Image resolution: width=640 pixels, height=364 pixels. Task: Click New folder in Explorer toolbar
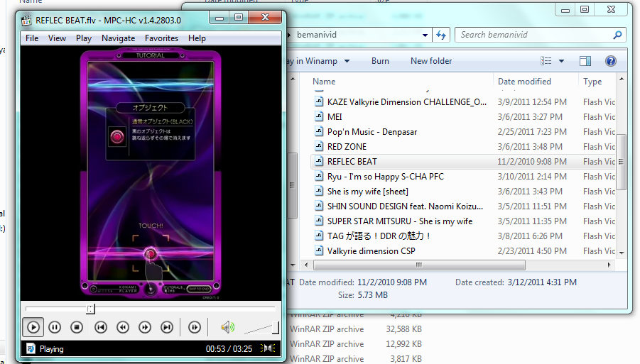pos(431,61)
